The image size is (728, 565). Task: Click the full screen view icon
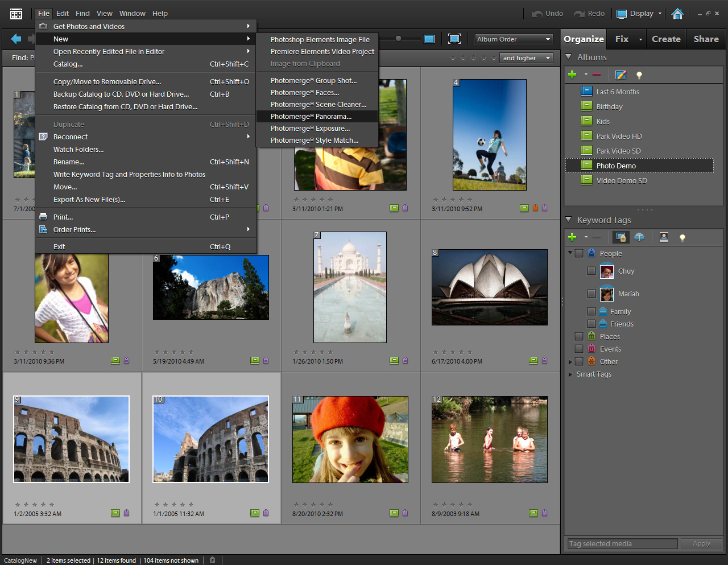click(454, 39)
